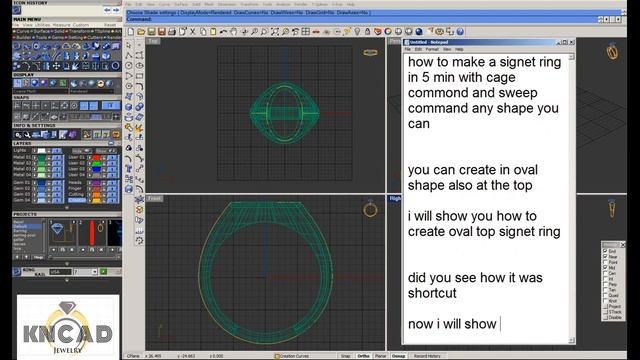This screenshot has width=640, height=360.
Task: Click the move arrows icon in Main Menu tools
Action: click(56, 66)
